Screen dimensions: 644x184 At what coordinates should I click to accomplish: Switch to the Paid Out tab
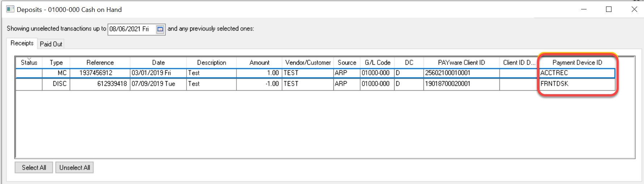[51, 44]
